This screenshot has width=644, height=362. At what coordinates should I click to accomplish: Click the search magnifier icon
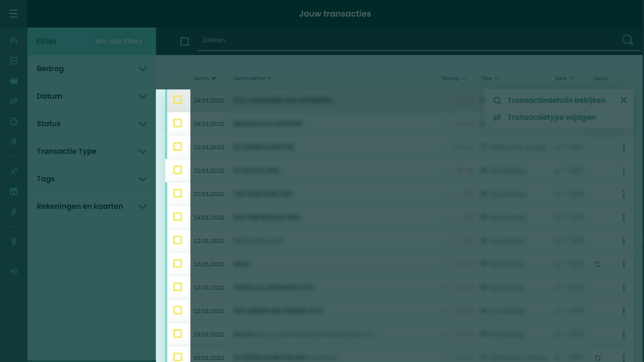point(628,40)
